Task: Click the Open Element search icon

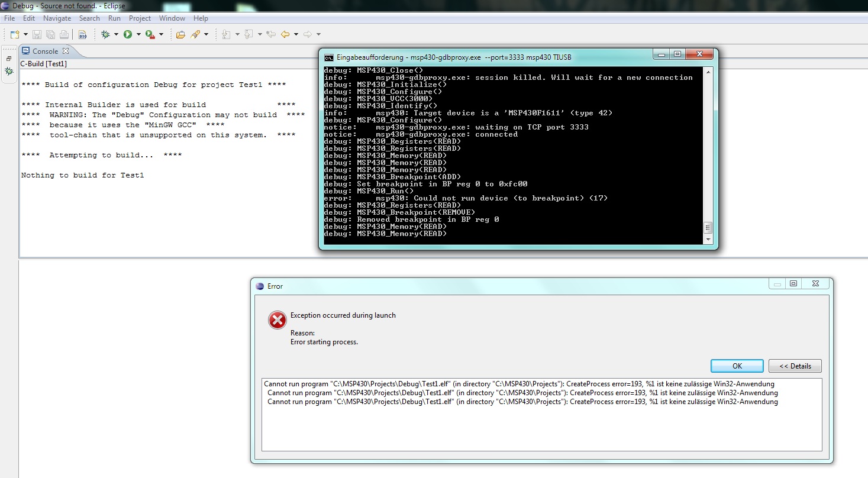Action: [194, 34]
